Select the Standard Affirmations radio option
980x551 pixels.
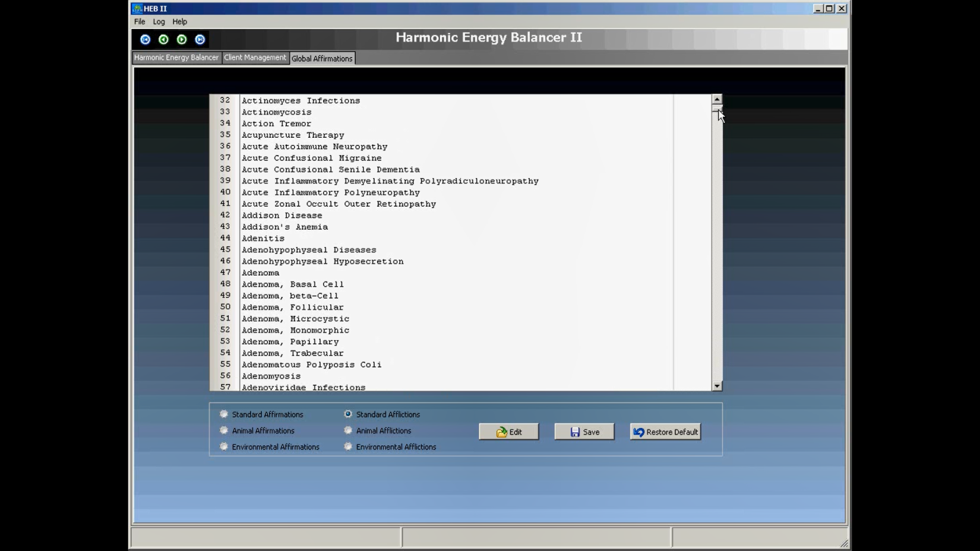tap(224, 414)
